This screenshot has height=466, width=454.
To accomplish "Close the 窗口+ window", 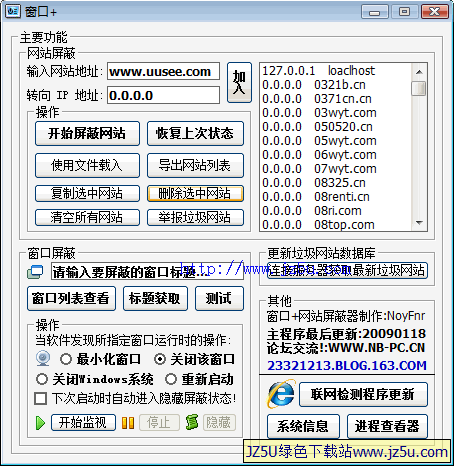I will coord(435,12).
